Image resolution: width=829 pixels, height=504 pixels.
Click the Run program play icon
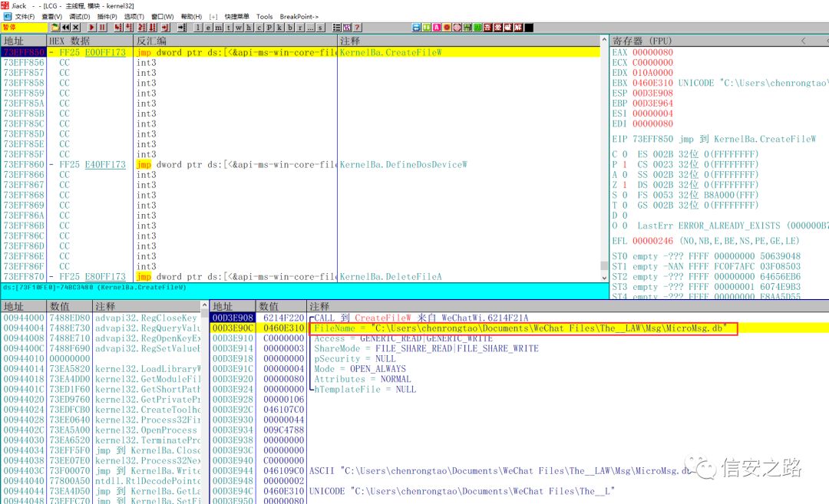[92, 28]
